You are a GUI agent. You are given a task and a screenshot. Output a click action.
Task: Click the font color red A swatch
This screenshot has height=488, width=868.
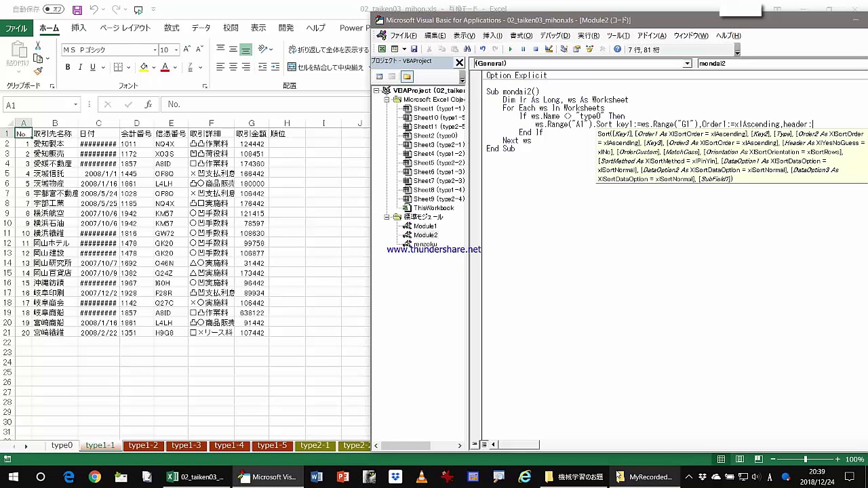[164, 67]
